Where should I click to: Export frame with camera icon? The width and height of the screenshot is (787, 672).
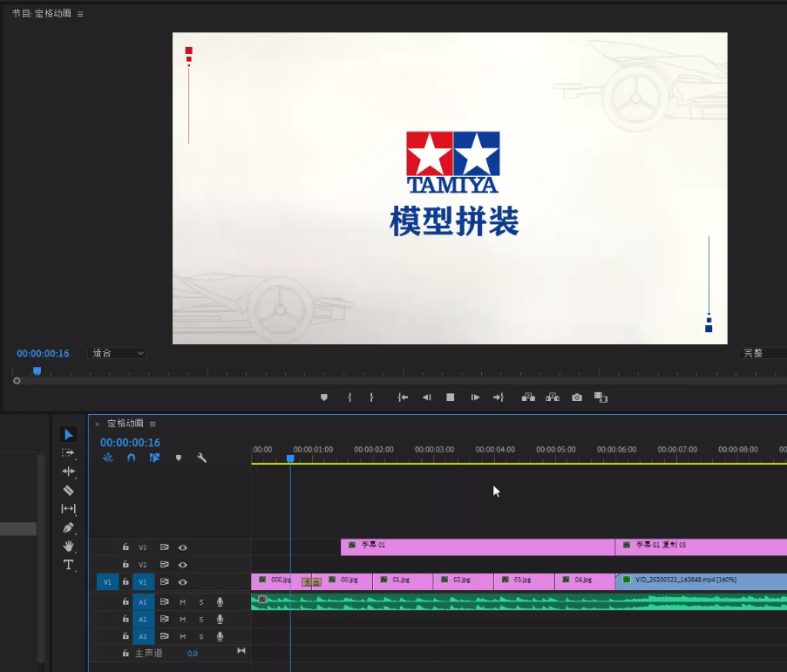pos(577,397)
